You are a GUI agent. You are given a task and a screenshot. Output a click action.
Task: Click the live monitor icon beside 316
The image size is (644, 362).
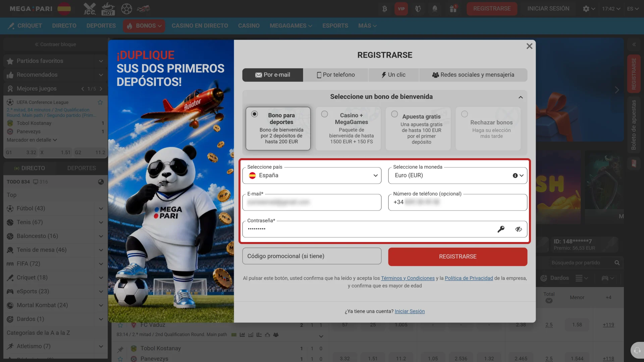coord(36,182)
